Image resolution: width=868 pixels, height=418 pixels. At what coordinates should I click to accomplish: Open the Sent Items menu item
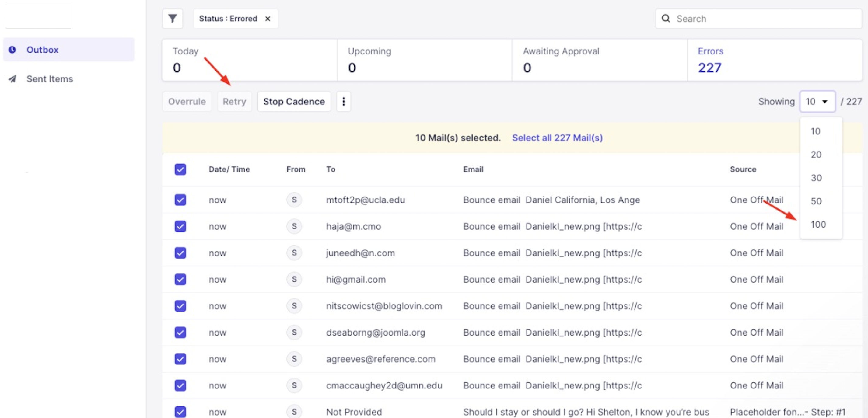50,79
